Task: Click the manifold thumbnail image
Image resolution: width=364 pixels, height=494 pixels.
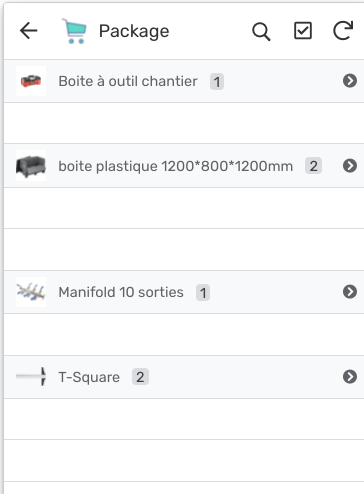Action: coord(31,292)
